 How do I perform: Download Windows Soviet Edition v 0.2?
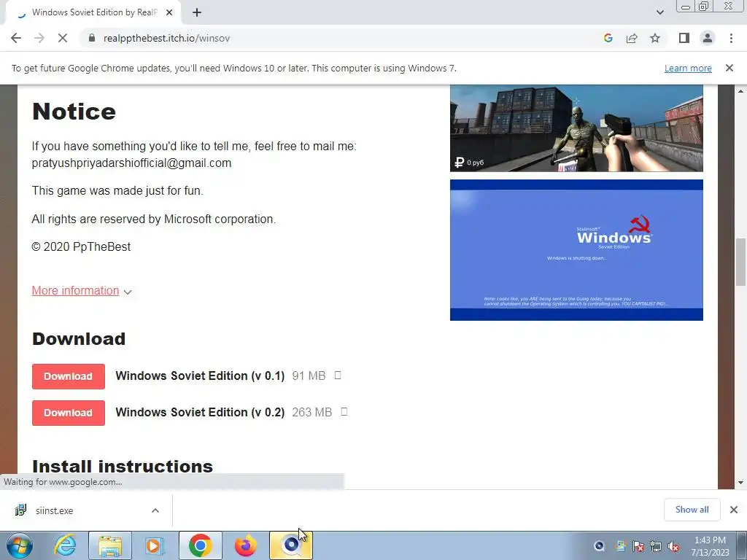coord(68,413)
